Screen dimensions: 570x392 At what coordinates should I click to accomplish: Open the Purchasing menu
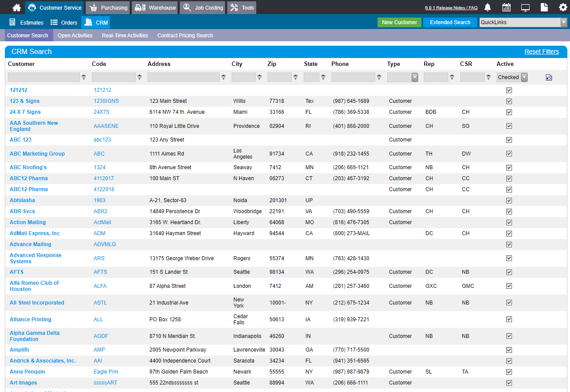tap(108, 7)
